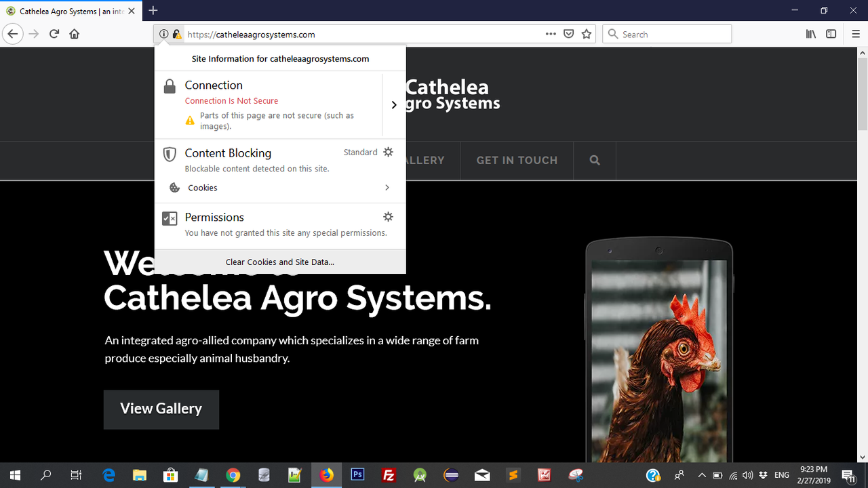Click the insecure padlock icon in address bar
This screenshot has height=488, width=868.
pos(176,34)
